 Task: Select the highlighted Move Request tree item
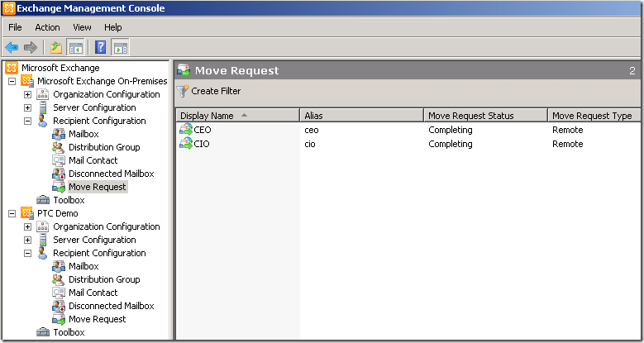(98, 187)
